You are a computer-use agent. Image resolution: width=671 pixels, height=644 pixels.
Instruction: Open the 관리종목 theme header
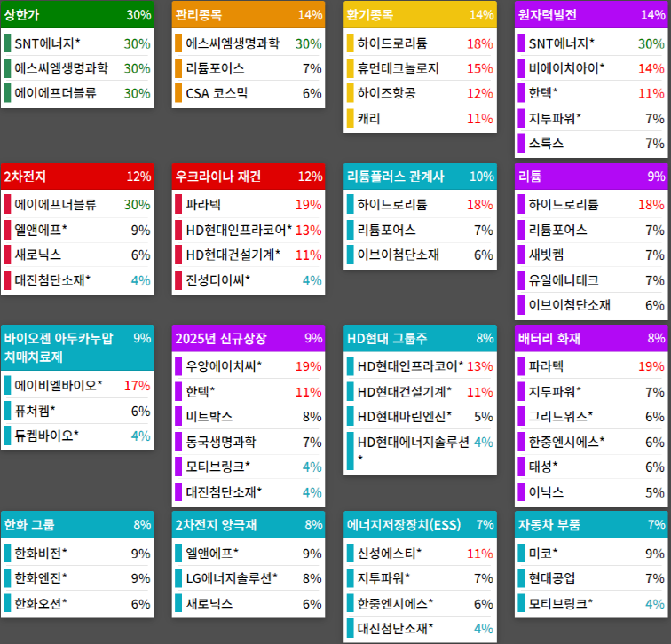point(249,14)
